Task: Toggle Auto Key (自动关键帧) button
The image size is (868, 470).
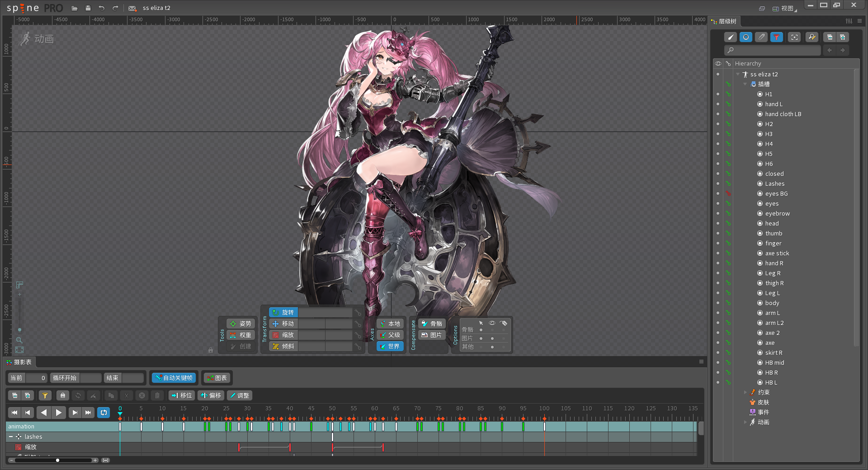Action: point(174,378)
